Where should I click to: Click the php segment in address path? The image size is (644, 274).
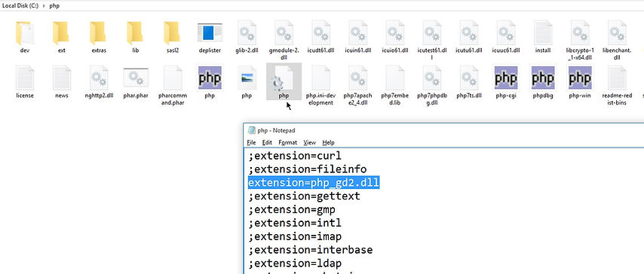pyautogui.click(x=54, y=6)
